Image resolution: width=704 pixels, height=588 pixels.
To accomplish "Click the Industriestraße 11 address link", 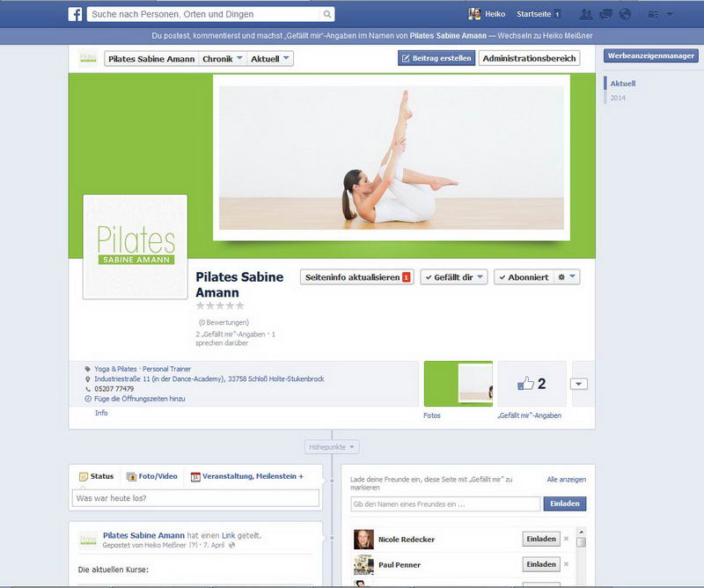I will tap(209, 379).
